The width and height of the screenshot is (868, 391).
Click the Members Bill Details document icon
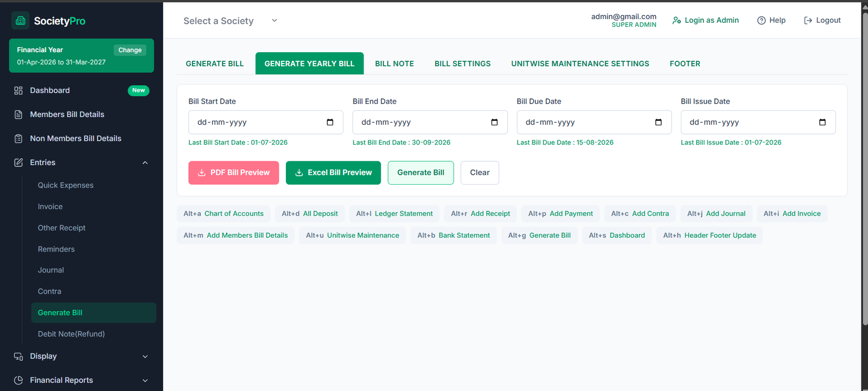click(18, 115)
